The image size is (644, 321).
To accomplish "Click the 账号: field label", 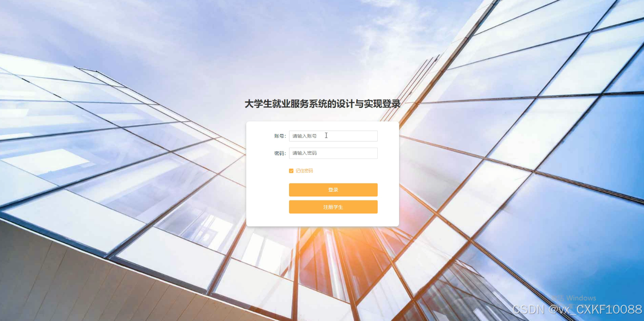I will coord(280,136).
